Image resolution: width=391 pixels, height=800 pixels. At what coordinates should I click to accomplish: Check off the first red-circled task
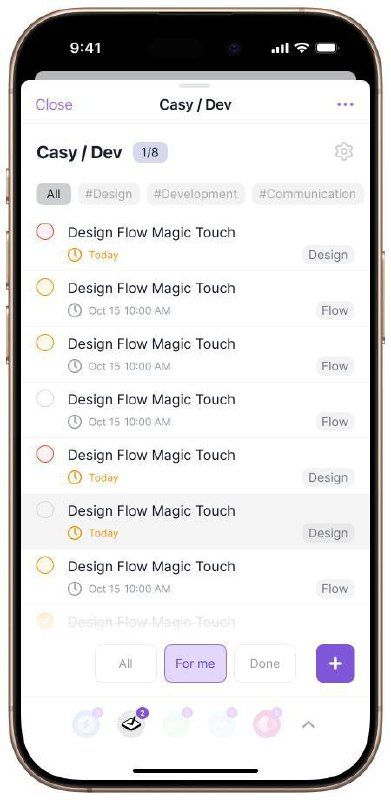pyautogui.click(x=45, y=232)
